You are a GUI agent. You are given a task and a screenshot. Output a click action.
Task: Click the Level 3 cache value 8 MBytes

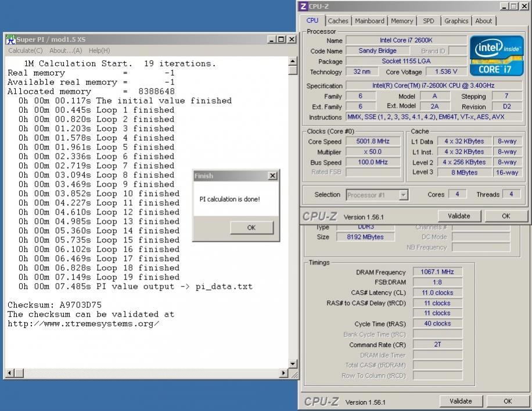[x=464, y=173]
